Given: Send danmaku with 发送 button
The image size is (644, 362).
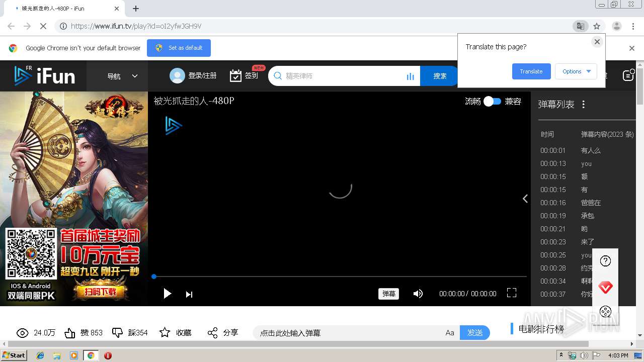Looking at the screenshot, I should tap(475, 333).
